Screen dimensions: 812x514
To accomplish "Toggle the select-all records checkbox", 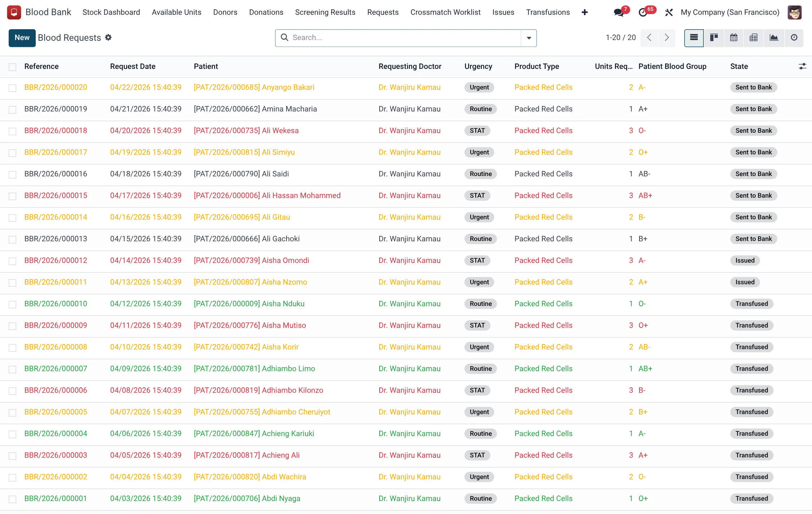I will point(13,67).
